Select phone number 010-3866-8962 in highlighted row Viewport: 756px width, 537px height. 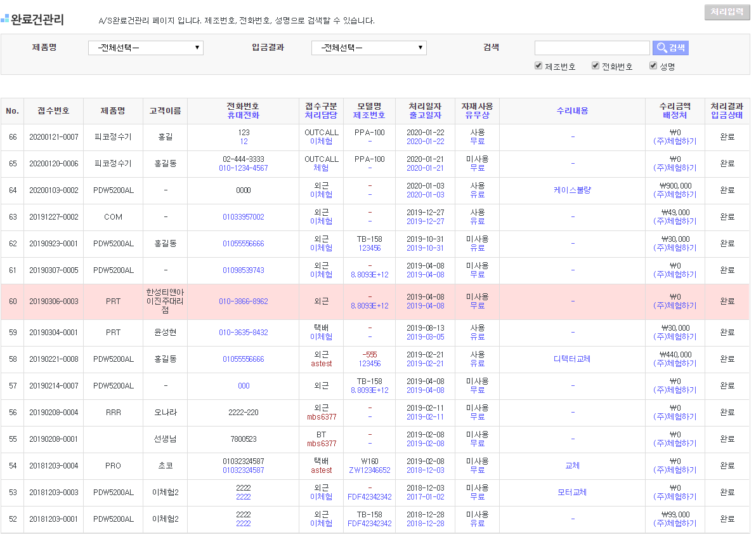tap(243, 302)
